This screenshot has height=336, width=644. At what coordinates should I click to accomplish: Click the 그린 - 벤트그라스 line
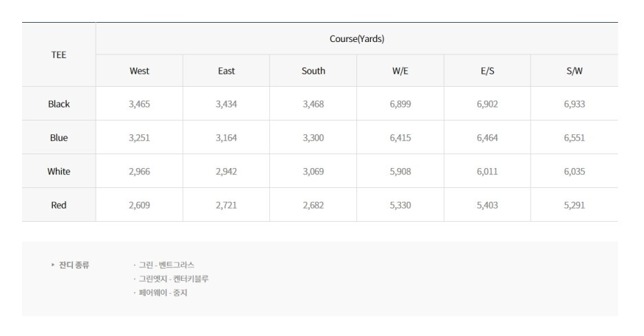(167, 265)
